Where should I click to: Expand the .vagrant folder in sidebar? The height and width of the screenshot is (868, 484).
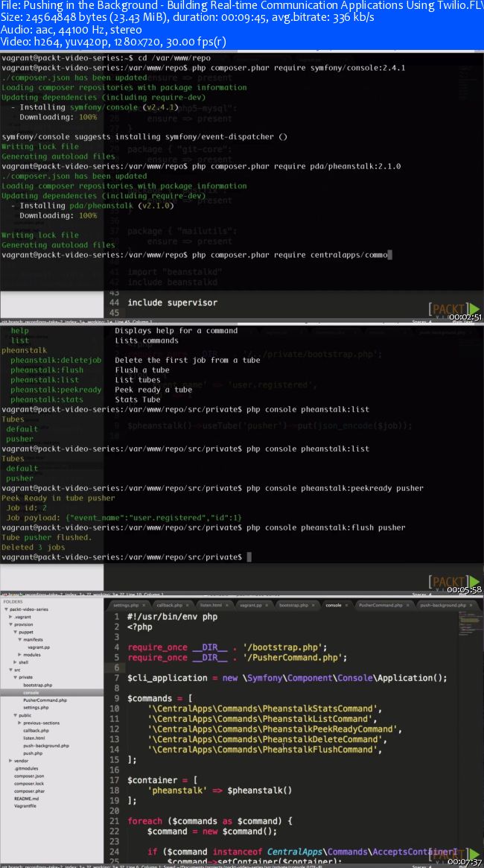[10, 617]
